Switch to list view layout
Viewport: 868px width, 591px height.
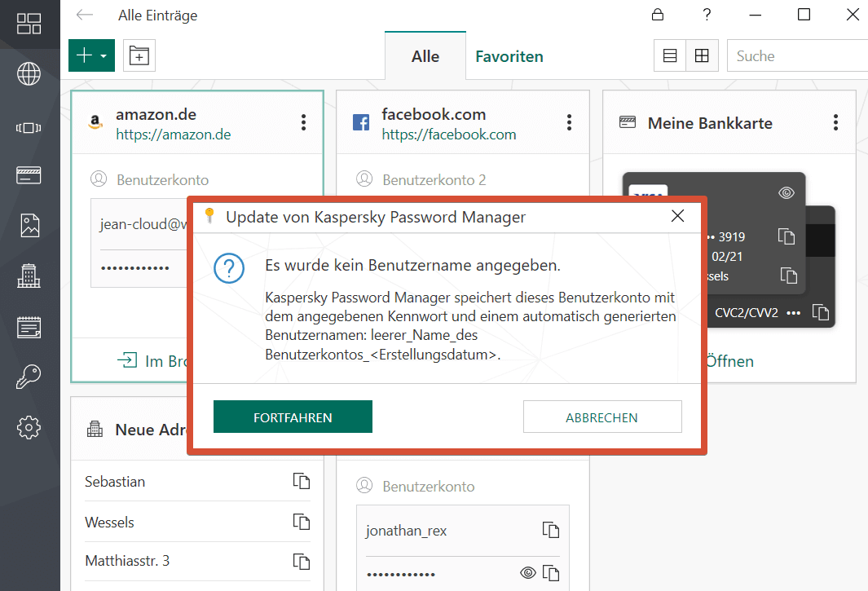point(670,55)
